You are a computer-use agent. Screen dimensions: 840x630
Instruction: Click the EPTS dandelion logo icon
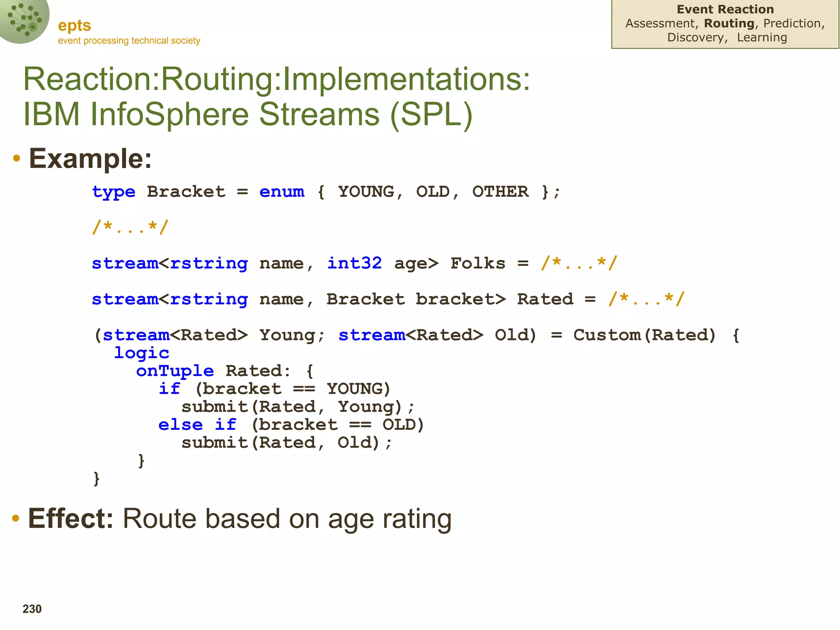pyautogui.click(x=24, y=20)
